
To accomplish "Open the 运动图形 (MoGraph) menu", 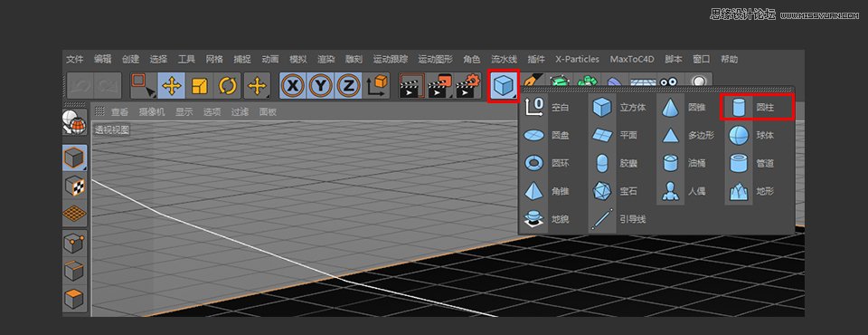I will tap(436, 60).
